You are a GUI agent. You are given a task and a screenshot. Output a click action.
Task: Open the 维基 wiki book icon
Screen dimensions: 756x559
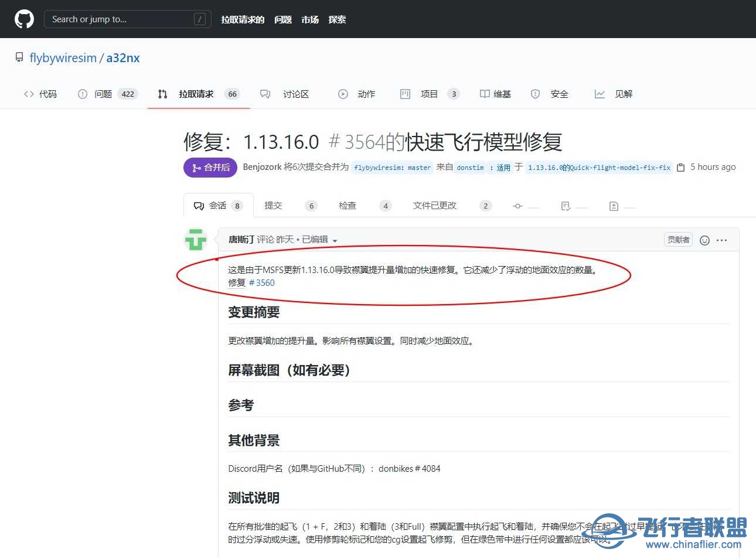point(485,94)
